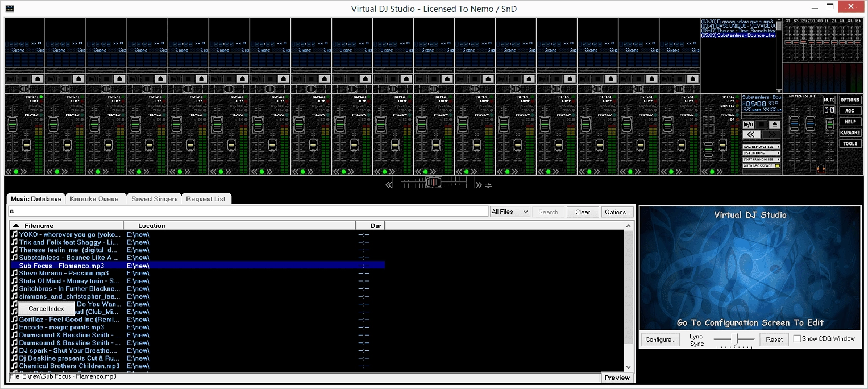Toggle master MUTE button
868x389 pixels.
point(829,100)
